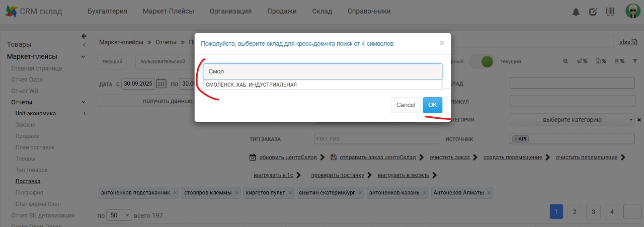
Task: Download the .xlsx export file
Action: (x=624, y=42)
